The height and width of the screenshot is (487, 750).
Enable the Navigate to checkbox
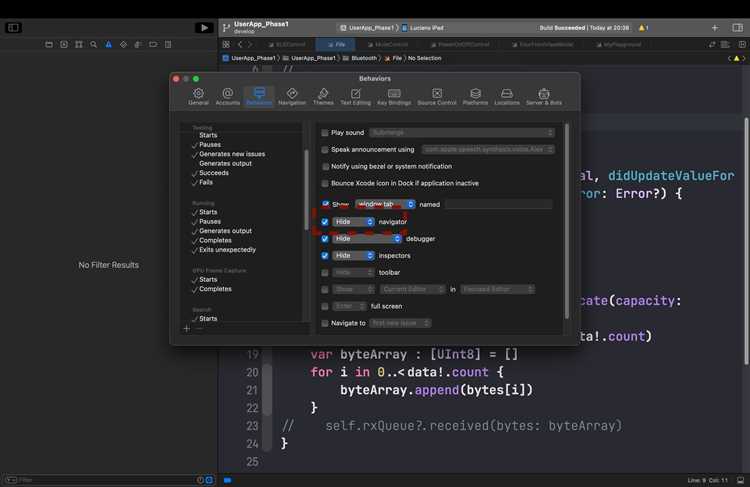tap(325, 323)
